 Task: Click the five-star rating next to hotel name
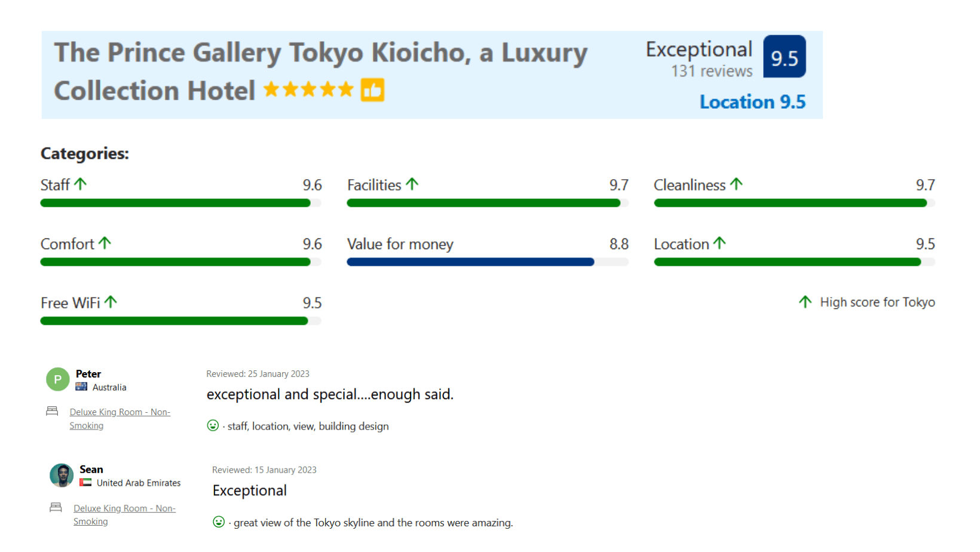coord(308,90)
